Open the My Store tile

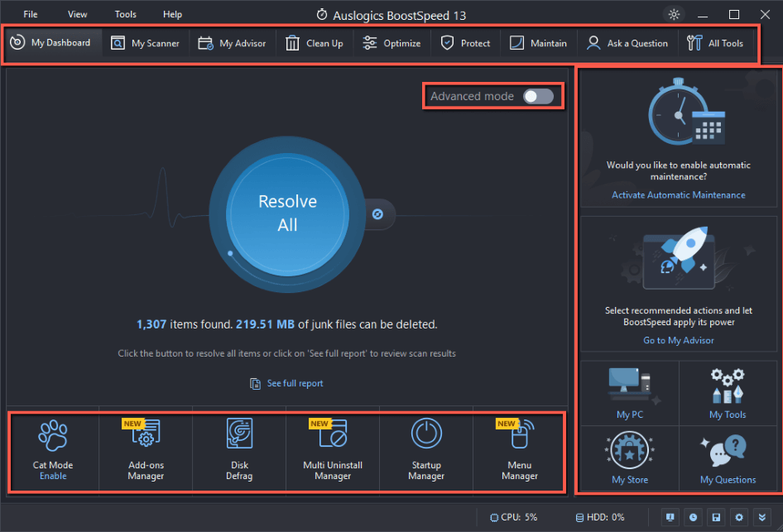630,458
